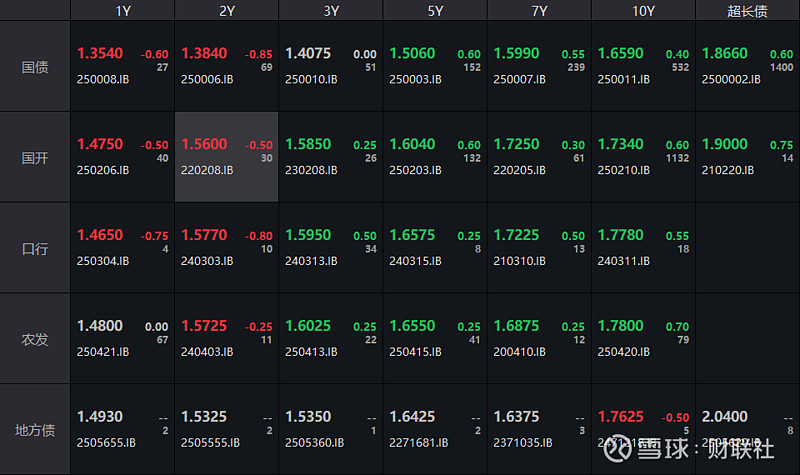Select the 1.4650 yield in 口行 row
The height and width of the screenshot is (475, 800).
[100, 236]
